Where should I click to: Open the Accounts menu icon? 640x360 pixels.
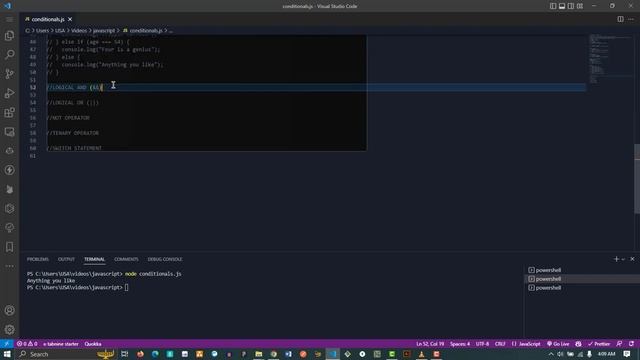(x=9, y=310)
